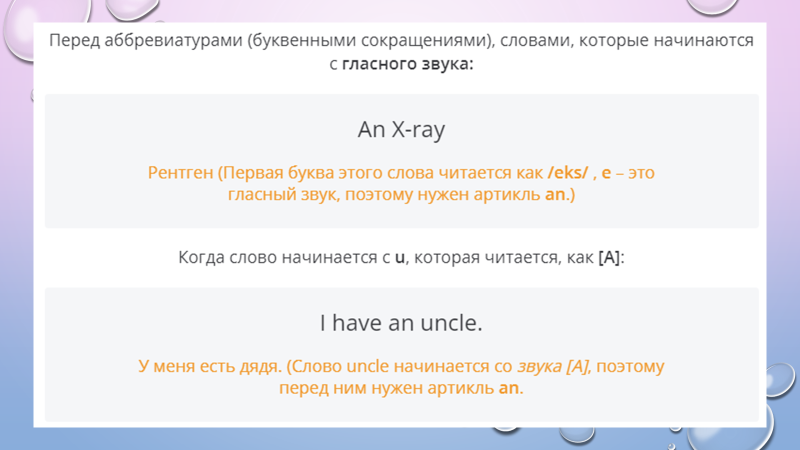
Task: Click "(буквенными сокращениями)" in the first line
Action: (356, 42)
